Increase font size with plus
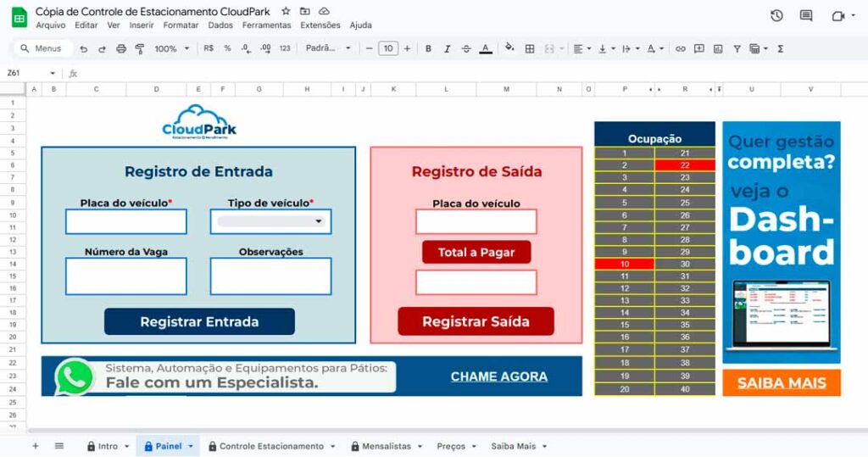868x457 pixels. [408, 48]
